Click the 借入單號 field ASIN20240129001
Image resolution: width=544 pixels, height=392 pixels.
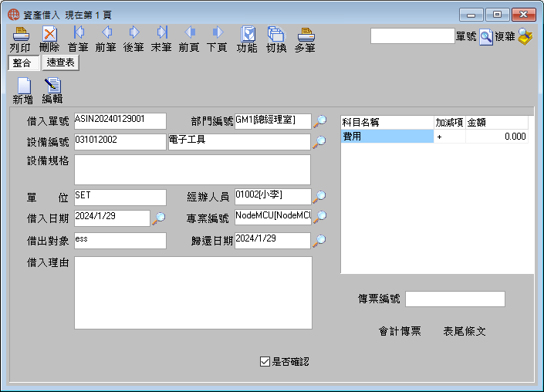click(x=120, y=121)
